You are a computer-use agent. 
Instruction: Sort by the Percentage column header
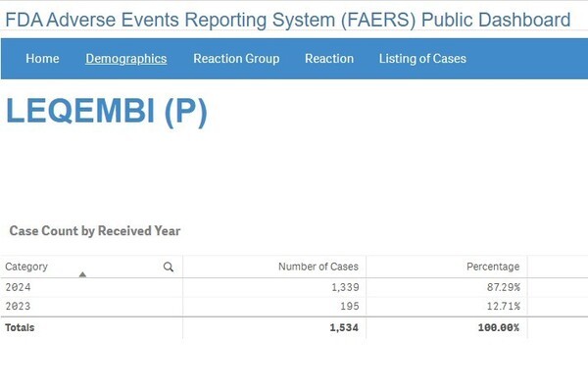[493, 267]
